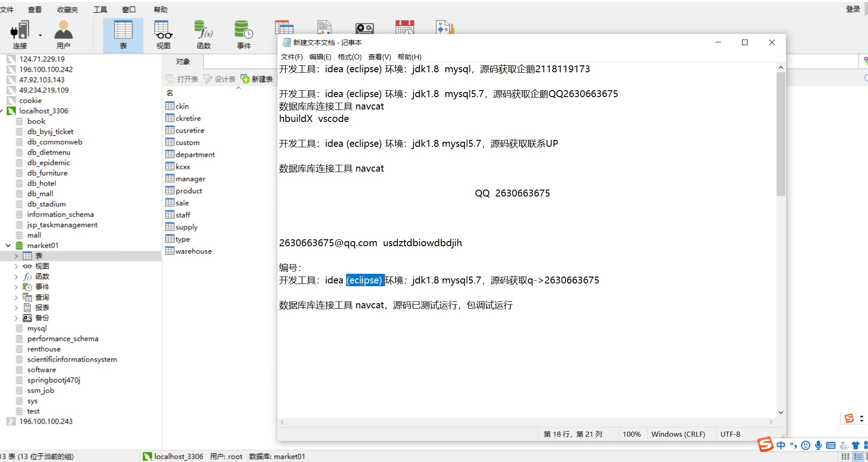The image size is (868, 462).
Task: Open the 事件 (Event) toolbar icon
Action: (x=244, y=35)
